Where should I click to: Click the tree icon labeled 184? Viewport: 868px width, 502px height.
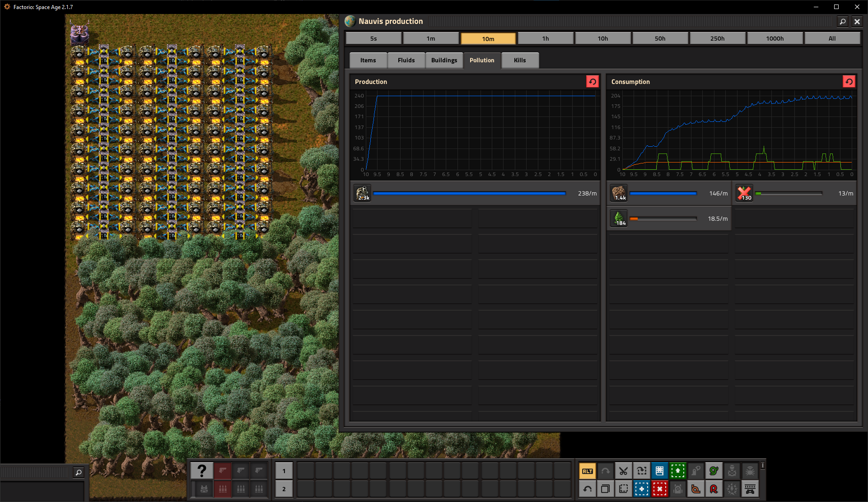619,218
